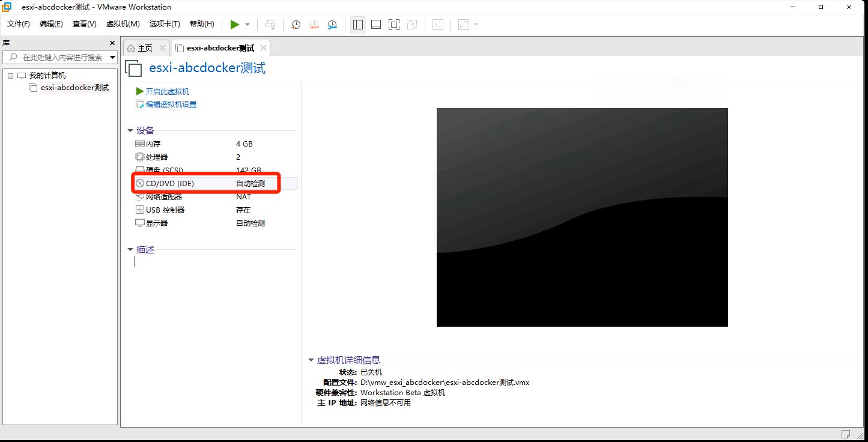868x442 pixels.
Task: Take a snapshot using the clock-plus toolbar icon
Action: pyautogui.click(x=296, y=25)
